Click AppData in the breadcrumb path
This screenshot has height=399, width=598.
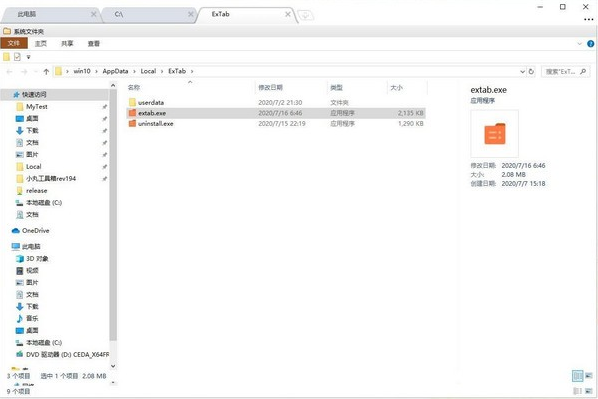pyautogui.click(x=115, y=71)
